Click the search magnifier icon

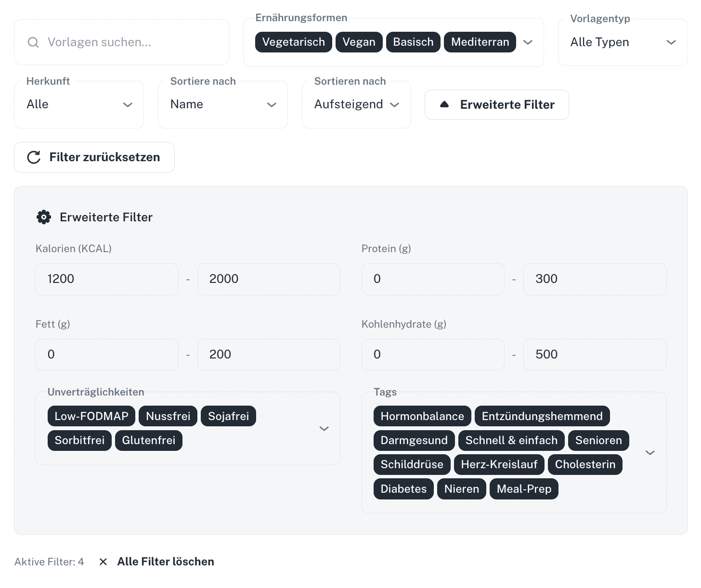[33, 42]
